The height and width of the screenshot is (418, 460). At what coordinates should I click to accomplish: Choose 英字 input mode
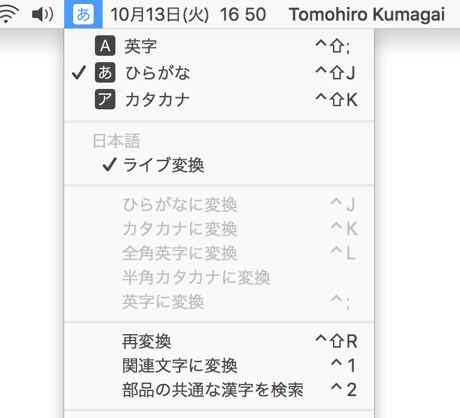219,46
